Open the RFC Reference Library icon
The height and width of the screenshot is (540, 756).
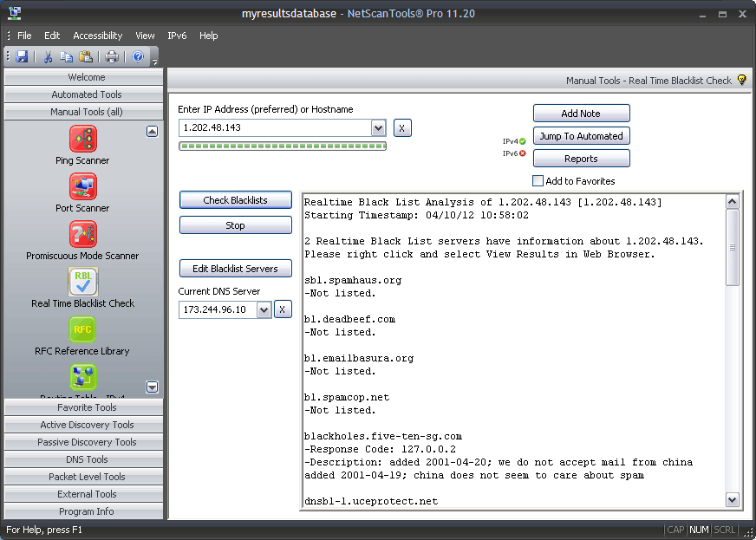[83, 329]
